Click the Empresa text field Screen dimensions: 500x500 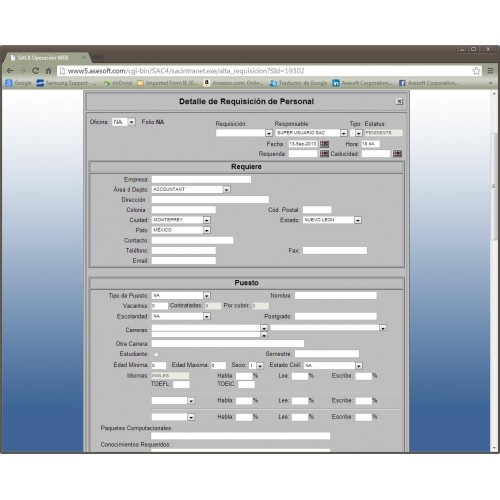pyautogui.click(x=201, y=179)
